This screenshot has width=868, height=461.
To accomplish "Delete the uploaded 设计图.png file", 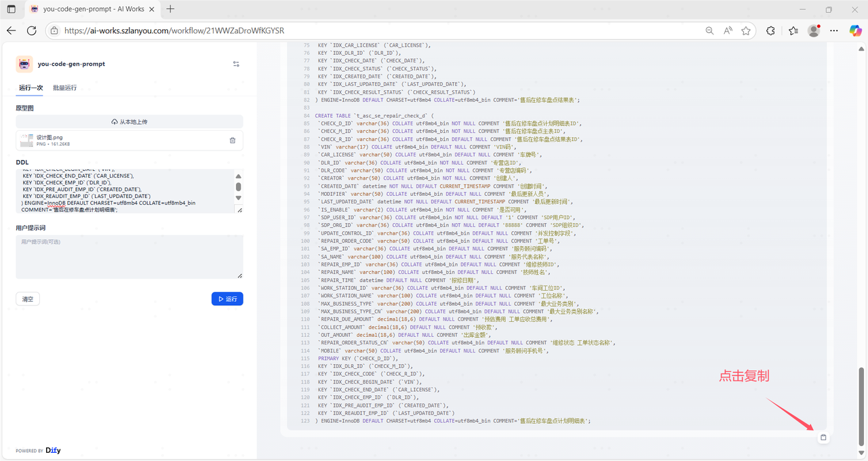I will tap(233, 140).
